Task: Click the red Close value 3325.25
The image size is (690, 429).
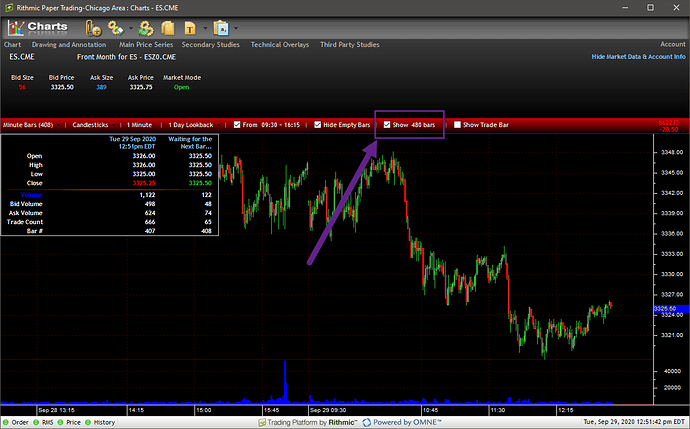Action: [x=144, y=183]
